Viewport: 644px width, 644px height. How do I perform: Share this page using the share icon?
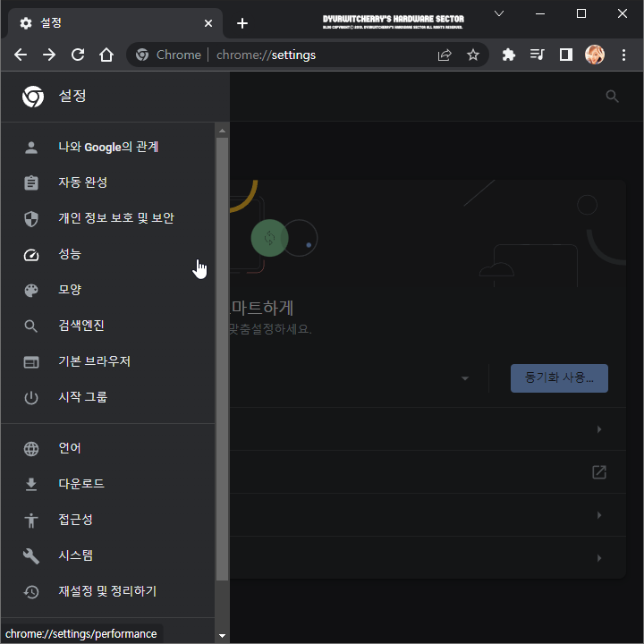[x=445, y=55]
